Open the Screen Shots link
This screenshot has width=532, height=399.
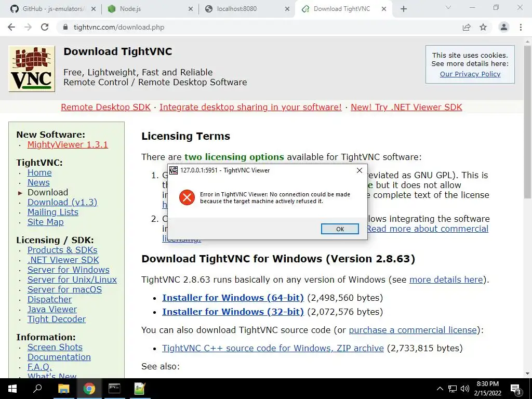tap(55, 347)
